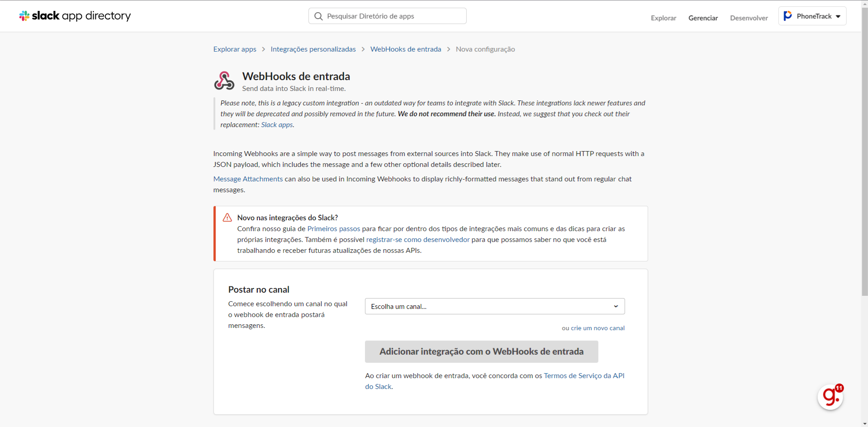Click the Nova configuração breadcrumb text
The image size is (868, 427).
(485, 49)
